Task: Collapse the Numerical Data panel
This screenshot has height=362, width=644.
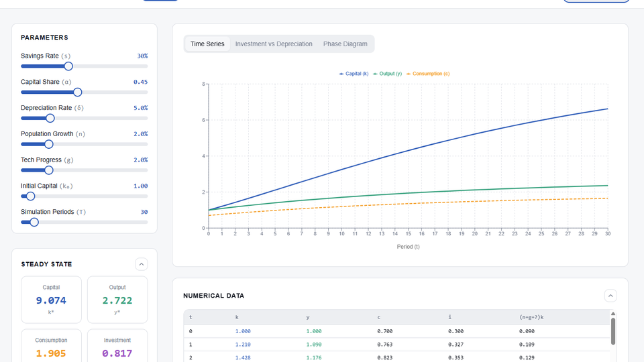Action: pos(610,296)
